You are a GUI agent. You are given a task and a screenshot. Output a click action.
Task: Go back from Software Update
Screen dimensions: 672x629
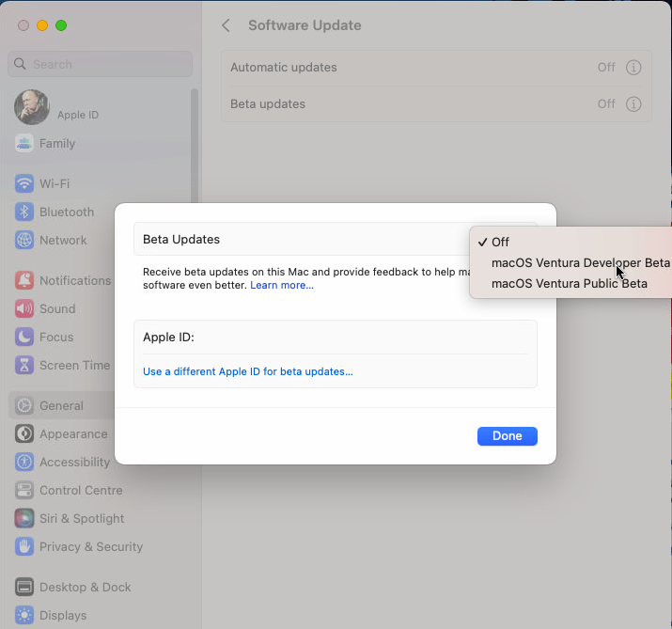(226, 25)
